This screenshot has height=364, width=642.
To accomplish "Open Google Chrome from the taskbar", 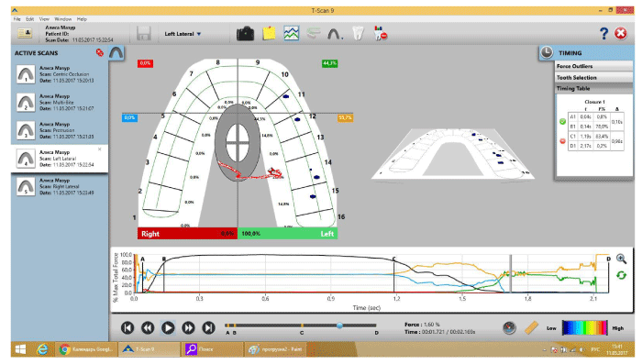I will click(86, 349).
